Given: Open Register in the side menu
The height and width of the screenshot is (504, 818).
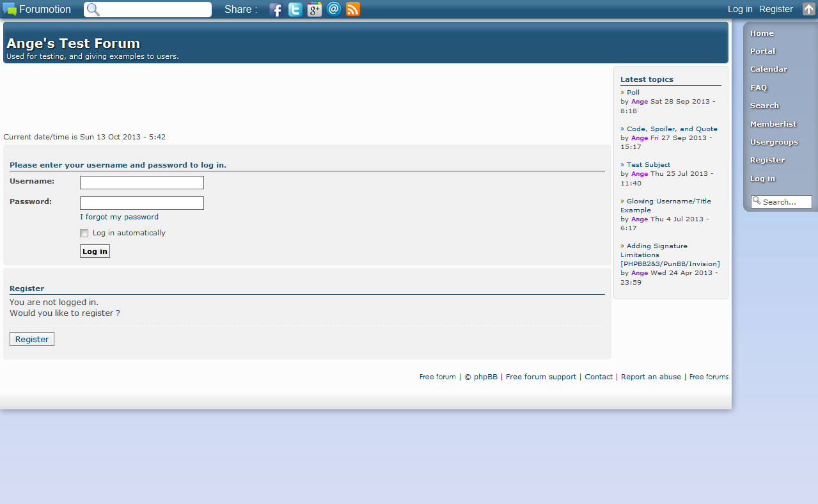Looking at the screenshot, I should (x=767, y=160).
